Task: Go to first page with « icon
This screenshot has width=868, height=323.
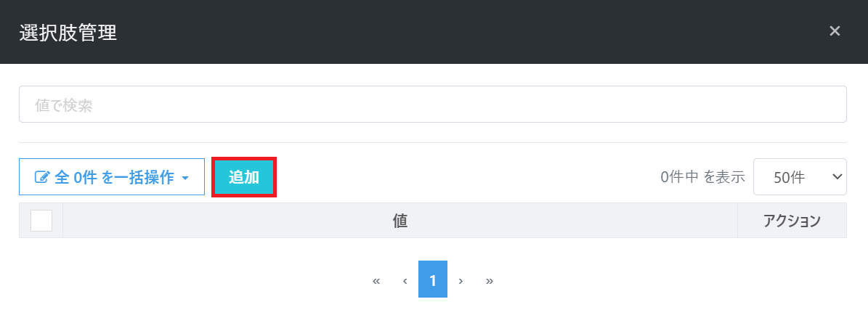Action: click(376, 281)
